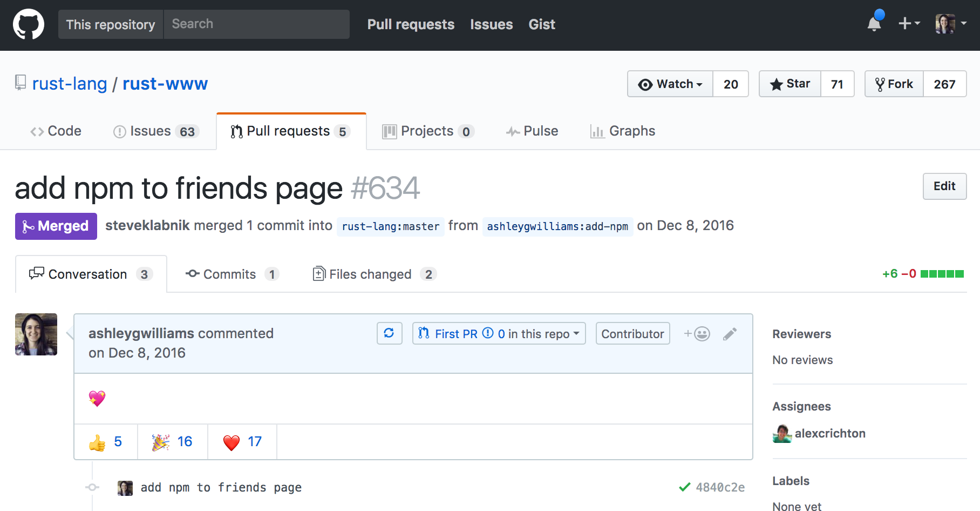Screen dimensions: 980x511
Task: Open commit message add npm to friends page
Action: click(x=221, y=487)
